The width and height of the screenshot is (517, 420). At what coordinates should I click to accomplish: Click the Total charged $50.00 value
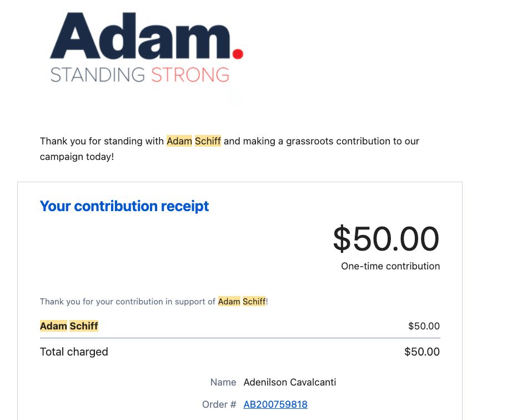tap(422, 352)
